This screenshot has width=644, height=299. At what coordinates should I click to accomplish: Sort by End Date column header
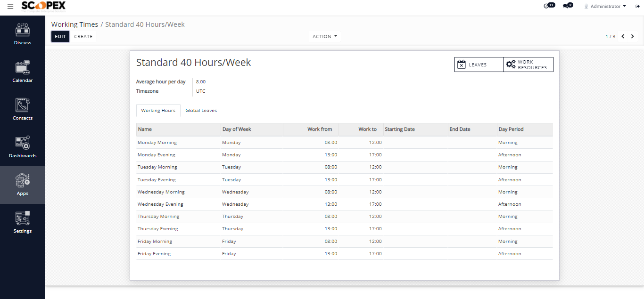tap(472, 129)
